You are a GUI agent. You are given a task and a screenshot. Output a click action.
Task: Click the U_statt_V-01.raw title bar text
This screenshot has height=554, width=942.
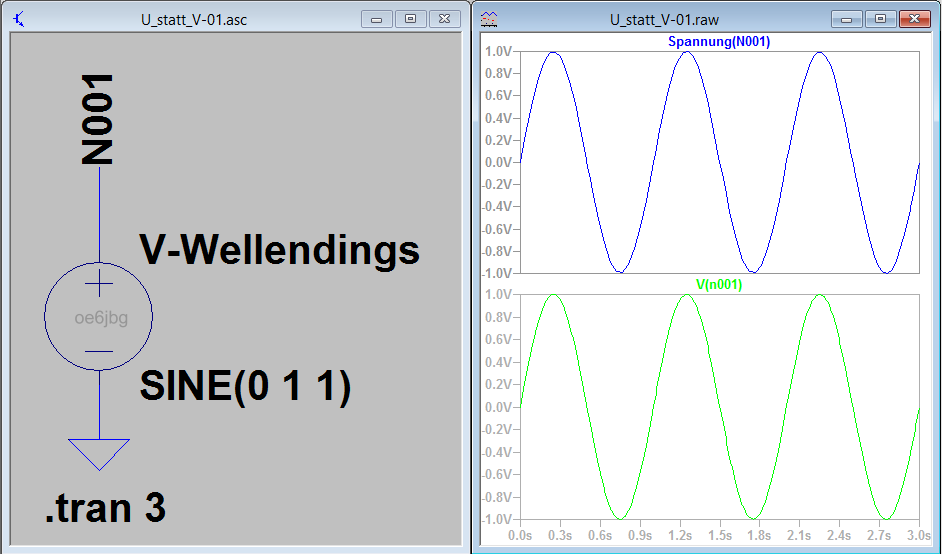(664, 20)
